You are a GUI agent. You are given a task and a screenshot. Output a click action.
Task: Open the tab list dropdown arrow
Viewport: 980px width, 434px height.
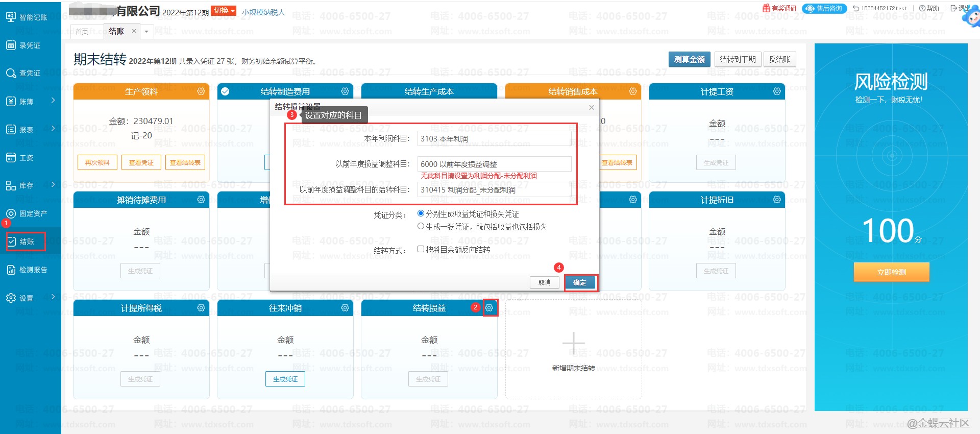pos(146,32)
